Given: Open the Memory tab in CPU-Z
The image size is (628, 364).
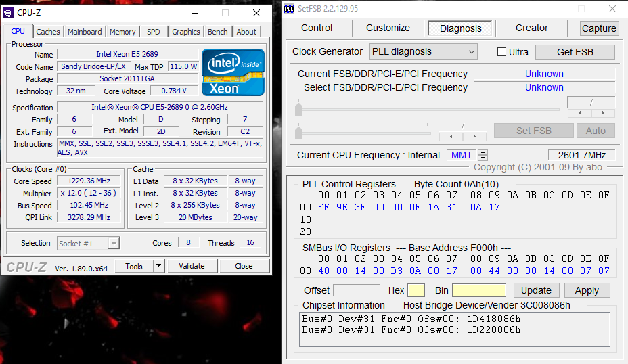Looking at the screenshot, I should click(122, 32).
